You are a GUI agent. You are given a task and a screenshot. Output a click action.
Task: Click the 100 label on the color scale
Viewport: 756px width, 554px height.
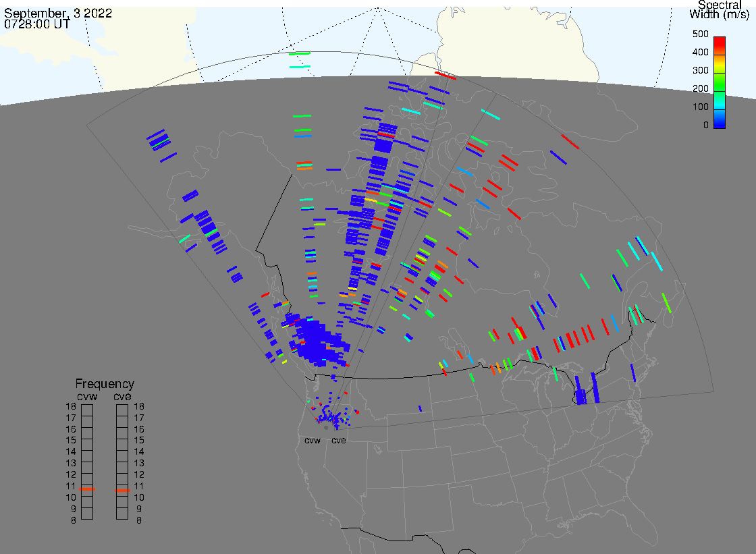[x=701, y=107]
